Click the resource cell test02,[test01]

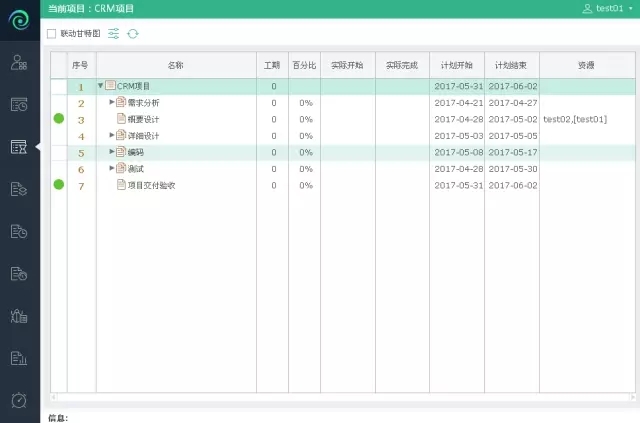[575, 119]
